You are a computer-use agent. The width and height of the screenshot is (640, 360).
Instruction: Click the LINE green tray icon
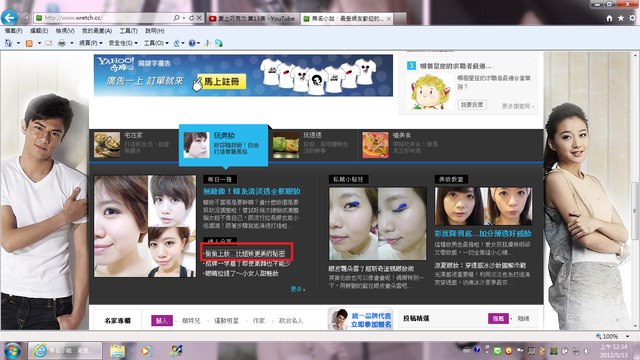[x=497, y=351]
